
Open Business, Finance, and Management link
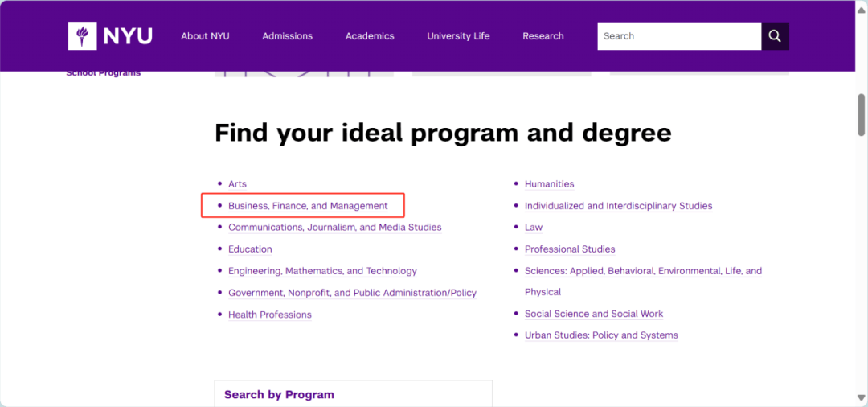coord(308,206)
